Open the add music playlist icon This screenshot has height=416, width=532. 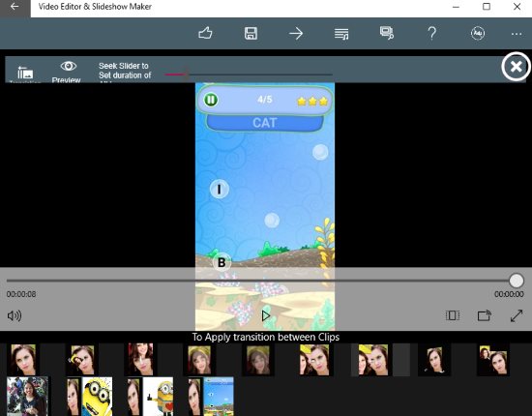click(x=341, y=34)
